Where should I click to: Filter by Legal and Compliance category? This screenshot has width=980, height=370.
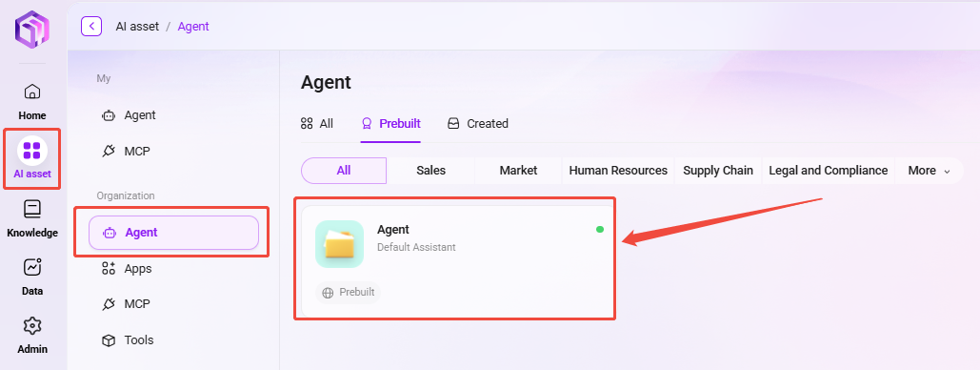(x=829, y=171)
